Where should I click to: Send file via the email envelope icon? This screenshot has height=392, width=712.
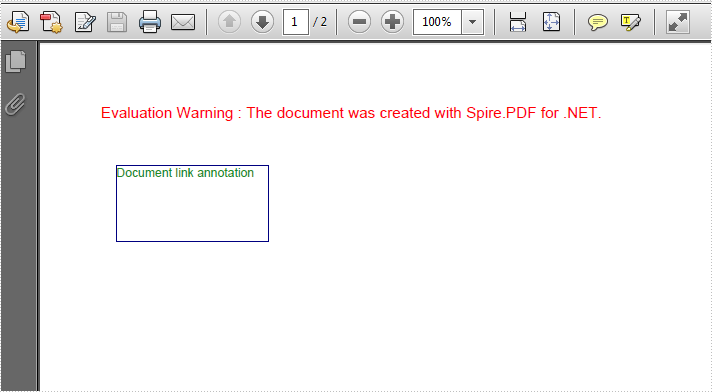[x=183, y=22]
